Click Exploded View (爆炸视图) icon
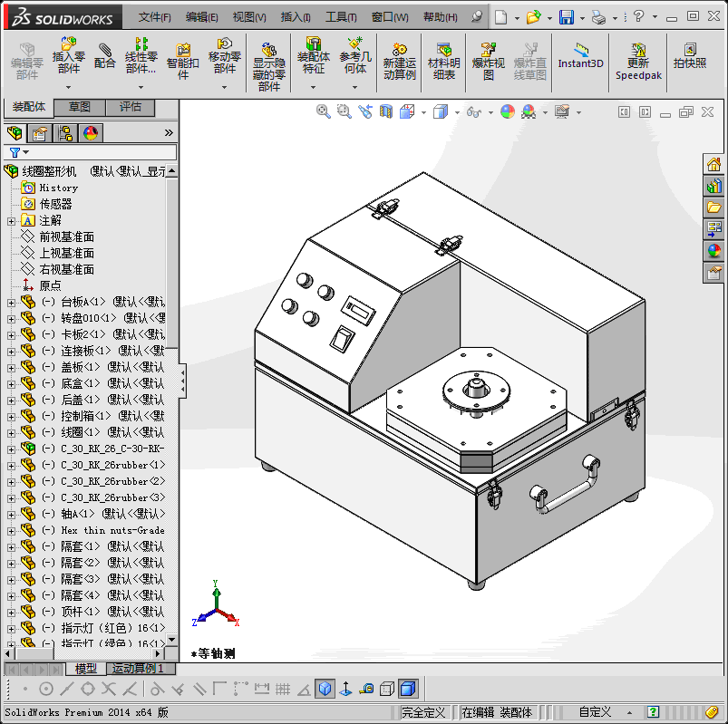The height and width of the screenshot is (724, 728). pyautogui.click(x=488, y=62)
